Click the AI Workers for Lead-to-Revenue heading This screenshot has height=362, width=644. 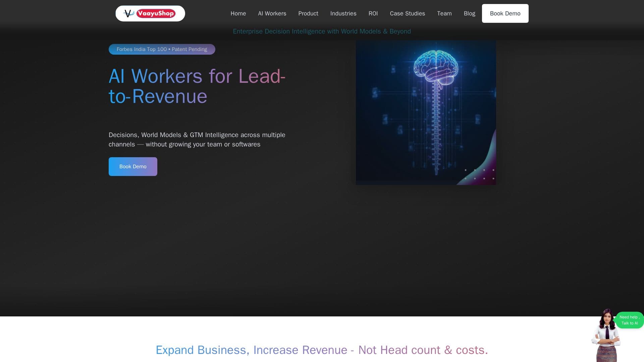pyautogui.click(x=197, y=86)
